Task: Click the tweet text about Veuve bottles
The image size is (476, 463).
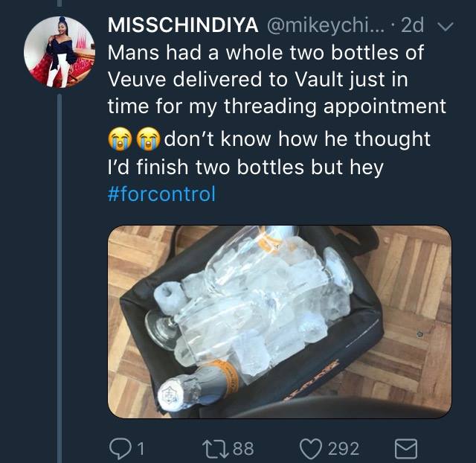Action: [x=277, y=123]
